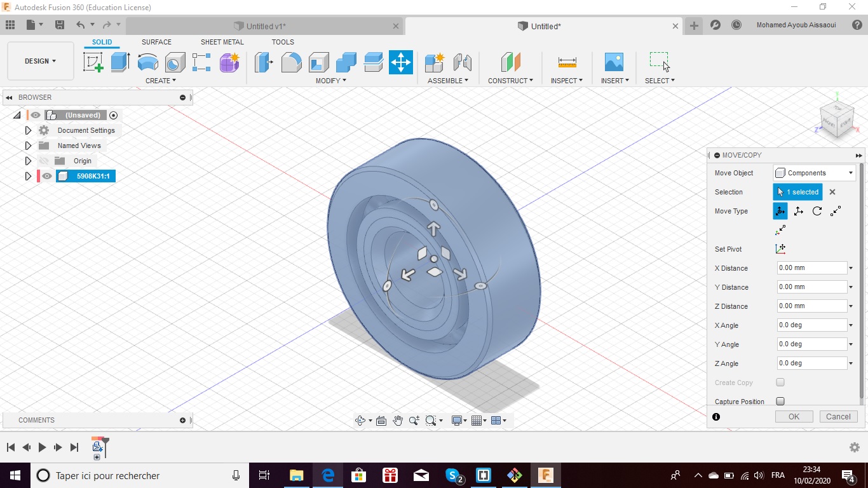Switch to the SURFACE tab

(156, 43)
